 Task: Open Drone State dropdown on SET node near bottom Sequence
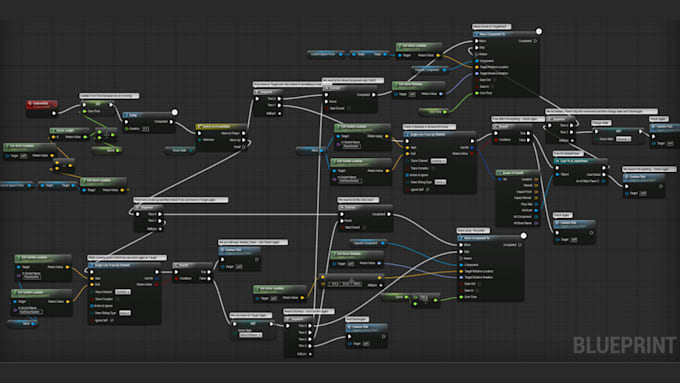click(251, 335)
